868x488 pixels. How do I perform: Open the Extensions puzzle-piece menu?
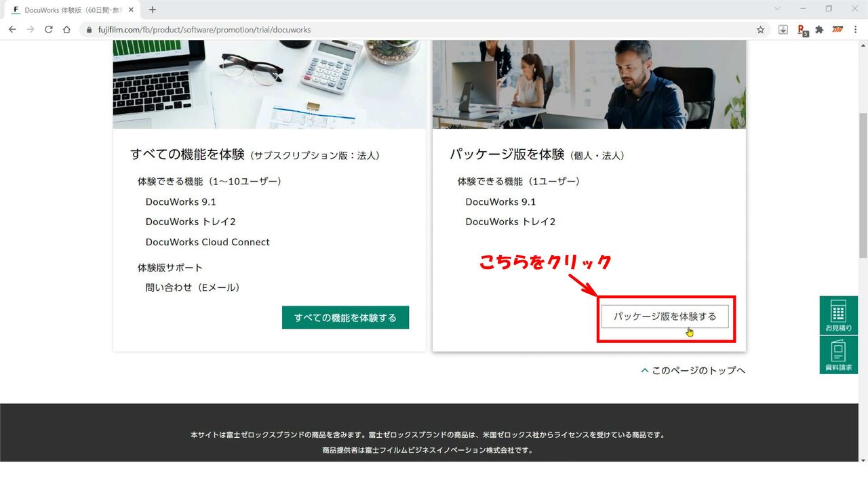pos(819,30)
